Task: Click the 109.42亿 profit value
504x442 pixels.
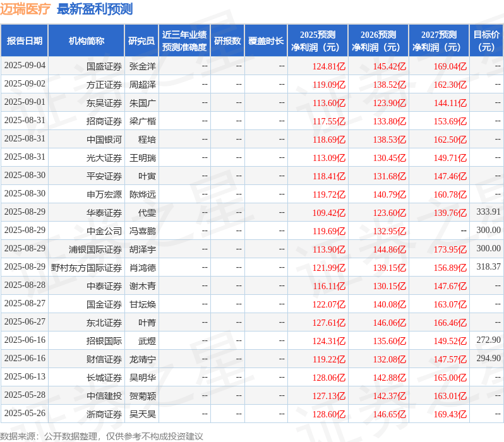Action: click(x=329, y=213)
